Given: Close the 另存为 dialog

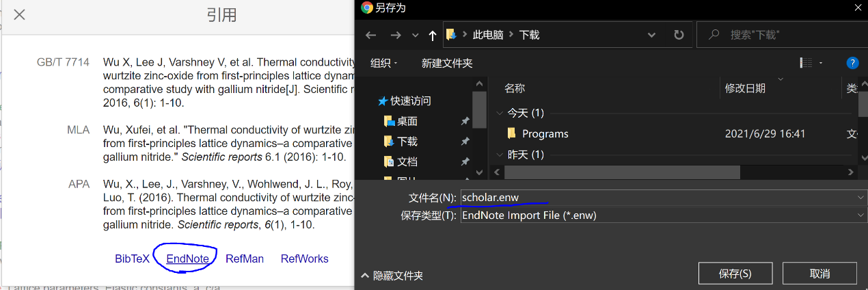Looking at the screenshot, I should [858, 8].
